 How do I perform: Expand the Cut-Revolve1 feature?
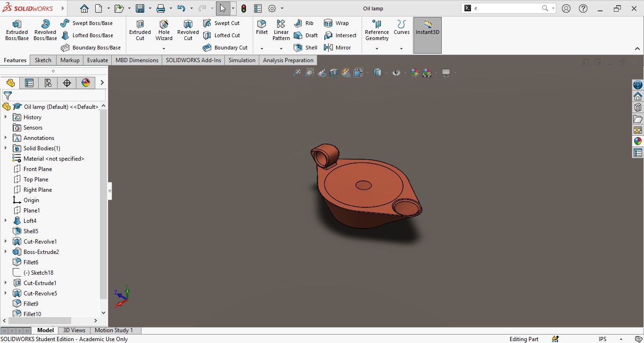pyautogui.click(x=6, y=242)
